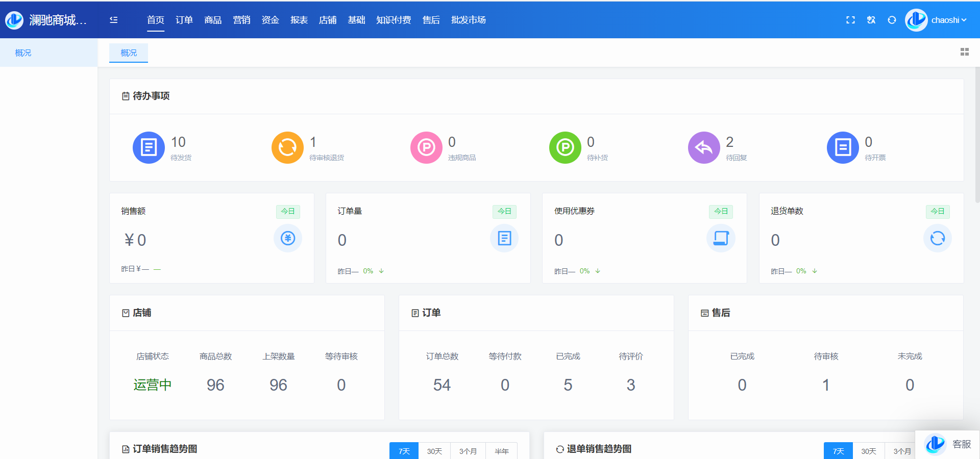This screenshot has height=459, width=980.
Task: Enter fullscreen mode via the header icon
Action: [x=850, y=20]
